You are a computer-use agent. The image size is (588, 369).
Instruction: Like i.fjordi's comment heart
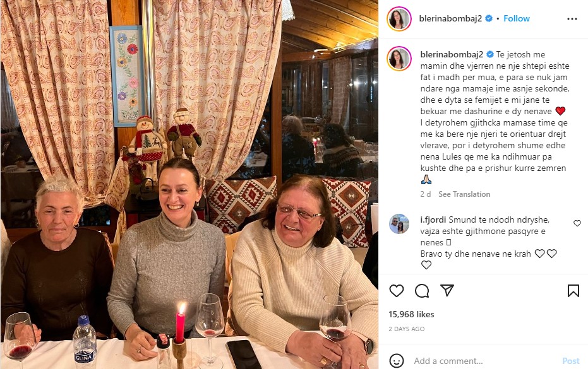point(577,223)
